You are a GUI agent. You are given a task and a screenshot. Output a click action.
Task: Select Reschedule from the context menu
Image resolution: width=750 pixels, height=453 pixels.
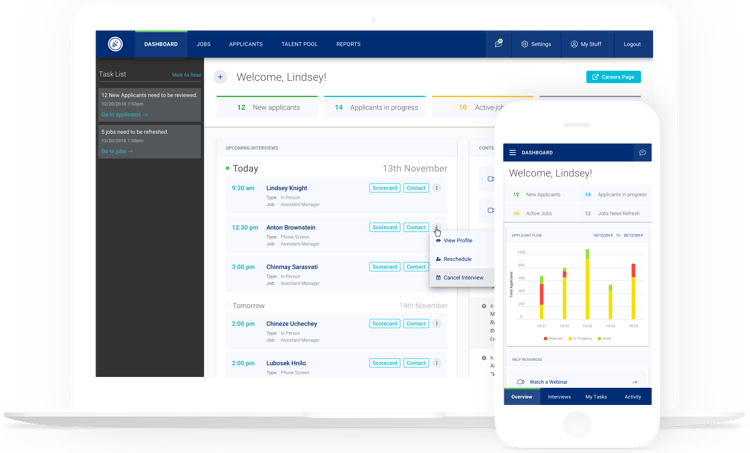pyautogui.click(x=457, y=259)
